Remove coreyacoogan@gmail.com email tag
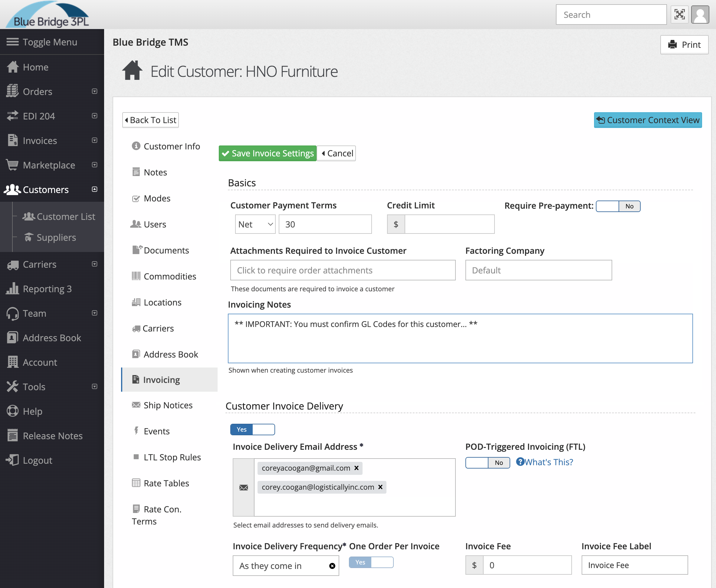Screen dimensions: 716x588 [x=356, y=468]
